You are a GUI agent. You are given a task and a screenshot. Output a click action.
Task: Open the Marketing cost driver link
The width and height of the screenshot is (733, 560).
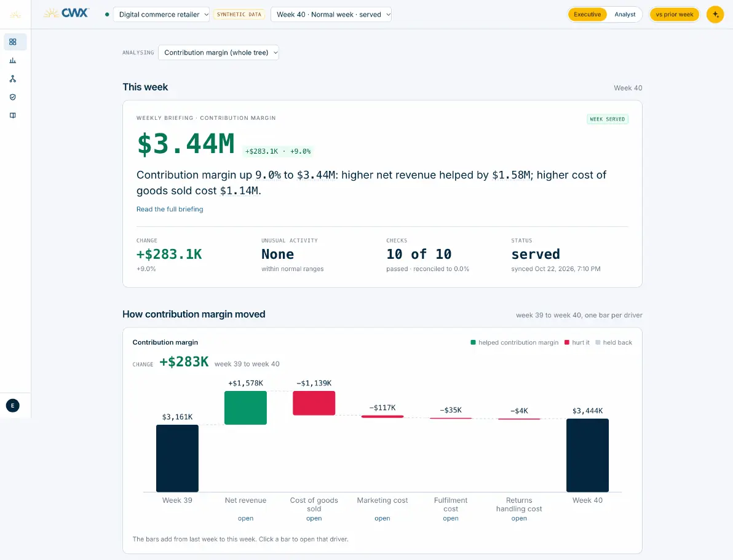pyautogui.click(x=382, y=518)
